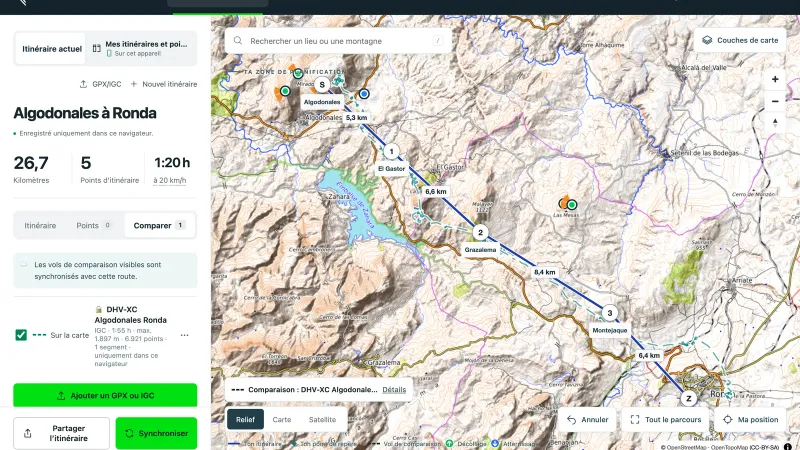This screenshot has height=450, width=800.
Task: Zoom out on the map
Action: 774,101
